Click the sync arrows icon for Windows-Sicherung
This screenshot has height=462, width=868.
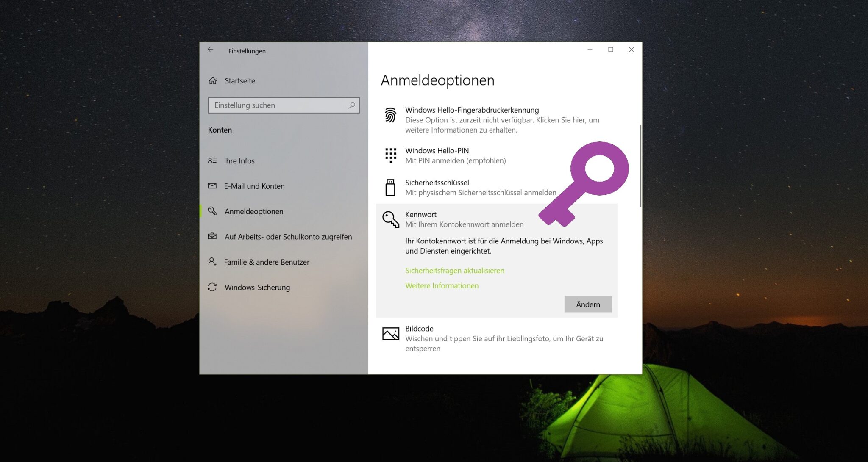pyautogui.click(x=213, y=287)
